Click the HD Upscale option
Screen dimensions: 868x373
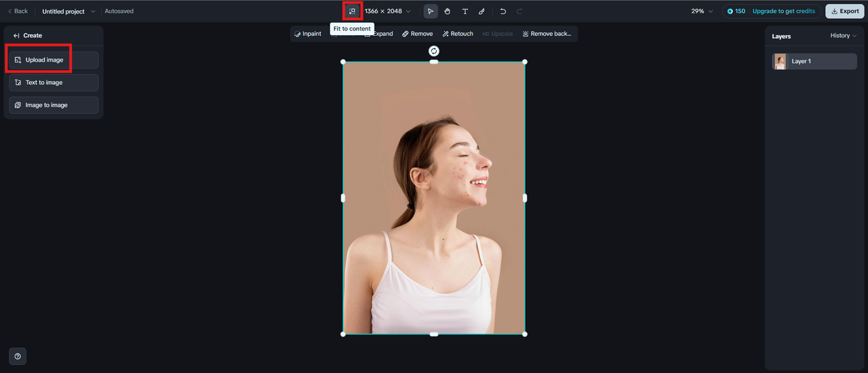(498, 34)
